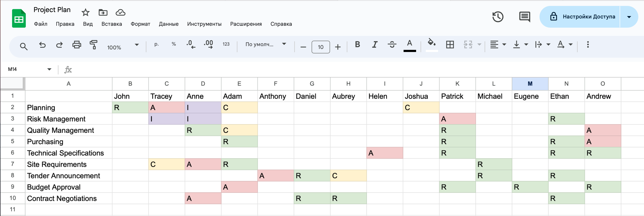Click the font size input field
The image size is (644, 216).
(x=321, y=47)
